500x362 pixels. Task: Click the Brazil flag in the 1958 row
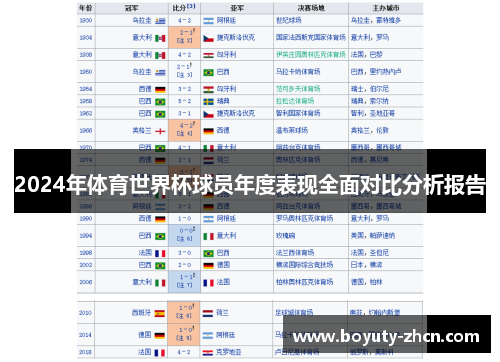pos(160,102)
